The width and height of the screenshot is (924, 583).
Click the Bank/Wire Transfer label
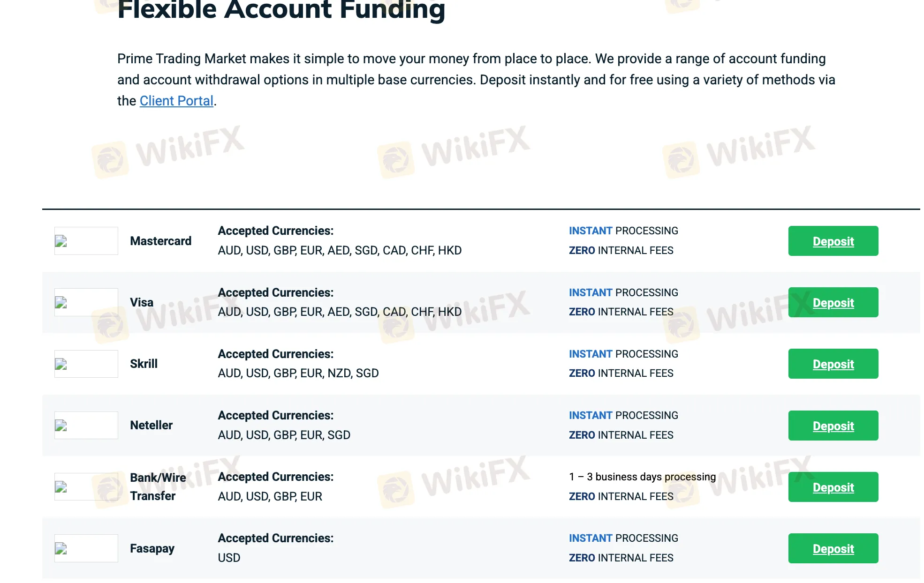pyautogui.click(x=158, y=486)
